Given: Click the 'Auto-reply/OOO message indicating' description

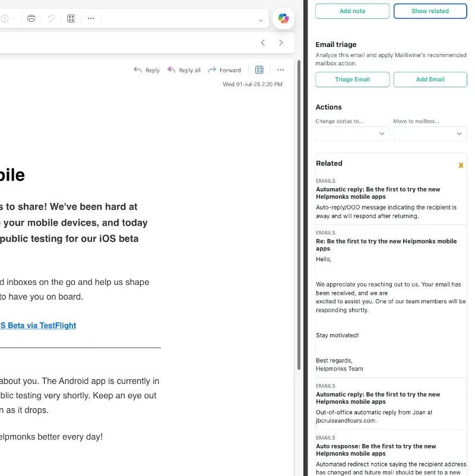Looking at the screenshot, I should pyautogui.click(x=386, y=212).
